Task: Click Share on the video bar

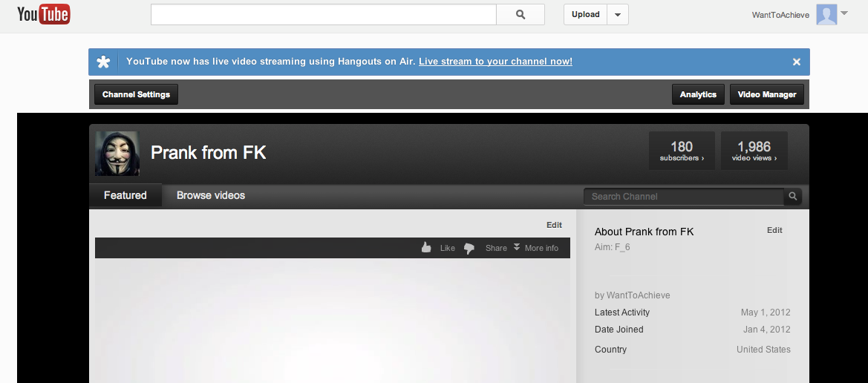Action: click(x=496, y=248)
